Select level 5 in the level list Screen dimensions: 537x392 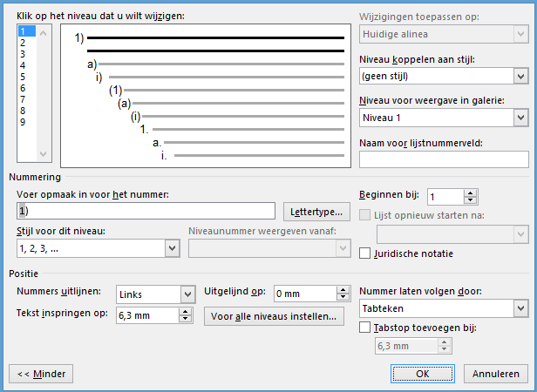[x=23, y=77]
